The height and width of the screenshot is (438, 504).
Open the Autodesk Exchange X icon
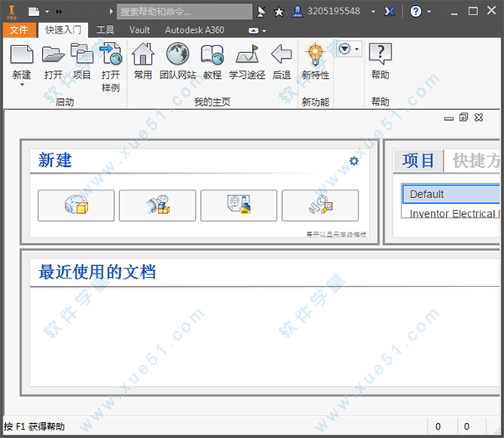[x=389, y=12]
